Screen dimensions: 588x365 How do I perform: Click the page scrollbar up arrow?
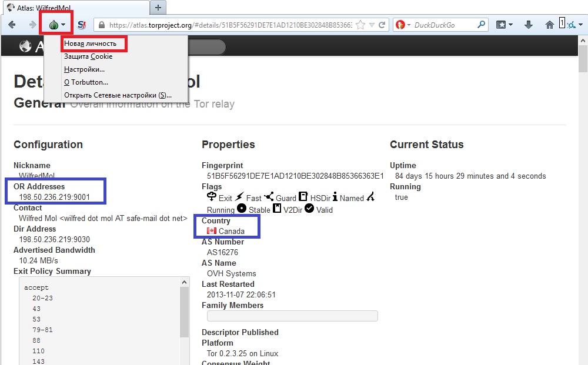(583, 41)
